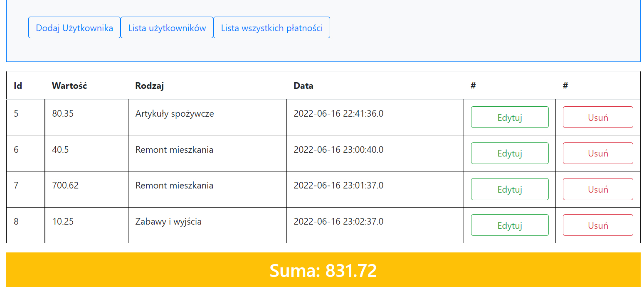Click Remont mieszkania in row 6
Image resolution: width=644 pixels, height=301 pixels.
(x=174, y=149)
